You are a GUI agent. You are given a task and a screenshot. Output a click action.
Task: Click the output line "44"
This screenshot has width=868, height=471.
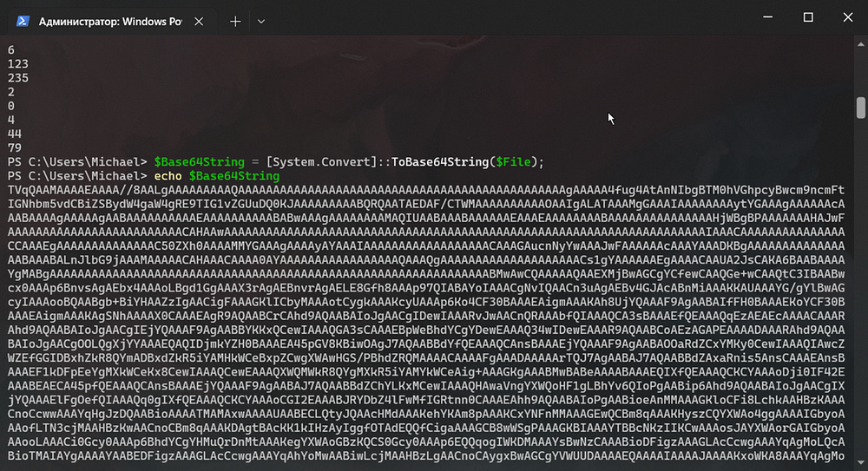click(x=15, y=134)
